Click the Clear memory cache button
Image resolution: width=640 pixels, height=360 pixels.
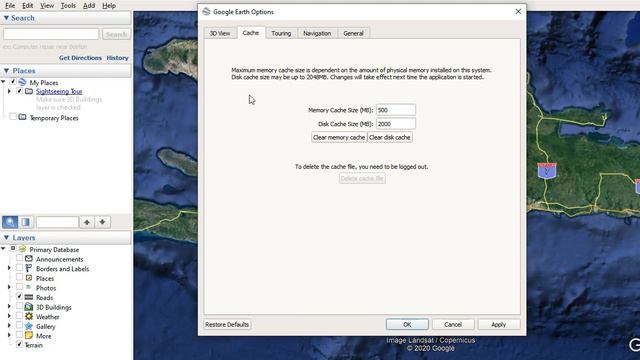click(x=339, y=137)
